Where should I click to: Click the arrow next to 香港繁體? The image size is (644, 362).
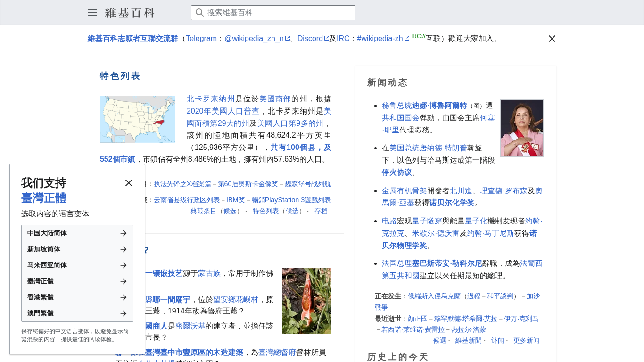coord(124,297)
